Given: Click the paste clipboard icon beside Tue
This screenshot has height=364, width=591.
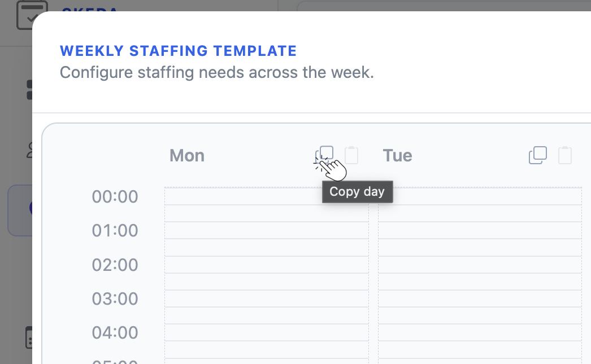Looking at the screenshot, I should click(x=565, y=155).
